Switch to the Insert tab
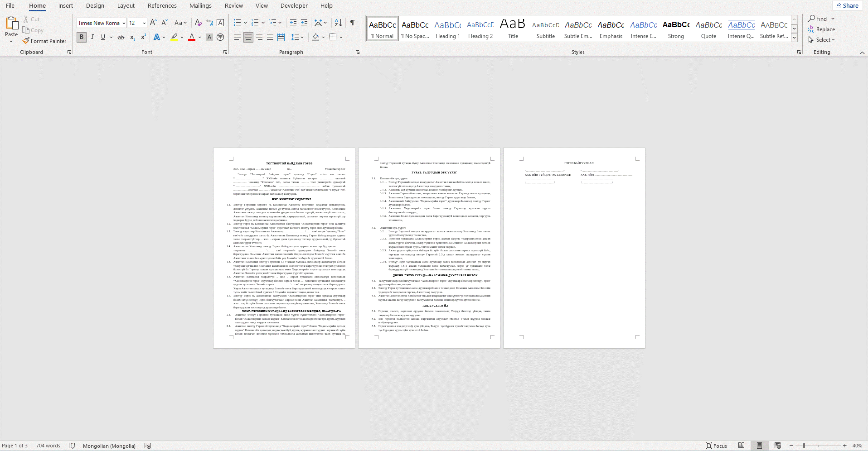Viewport: 868px width, 451px height. [x=66, y=5]
